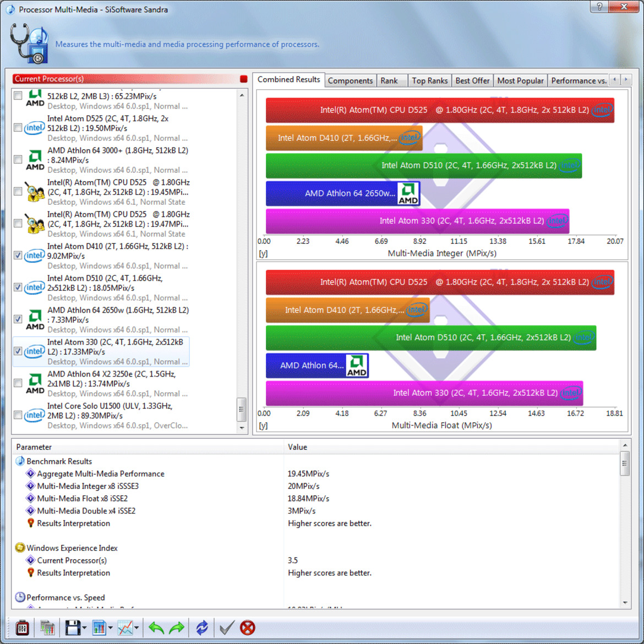Click the green Atom D510 bar in Float chart

click(x=431, y=337)
